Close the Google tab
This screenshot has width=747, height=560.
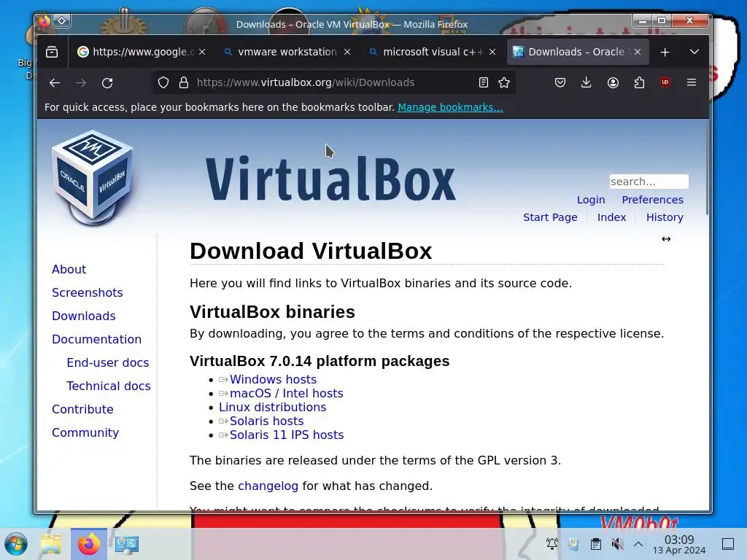coord(202,52)
